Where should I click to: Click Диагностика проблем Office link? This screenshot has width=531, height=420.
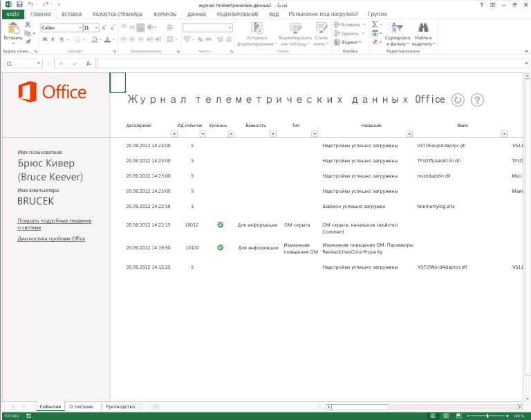coord(51,238)
